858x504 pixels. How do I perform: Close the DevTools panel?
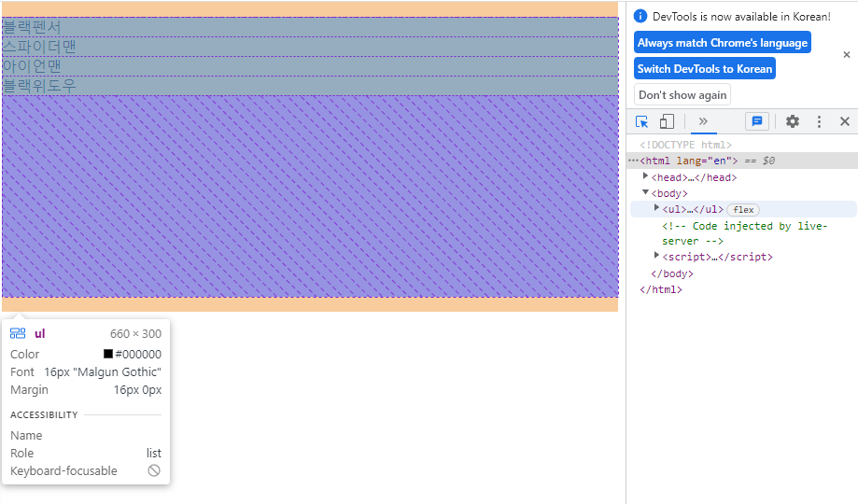coord(845,121)
